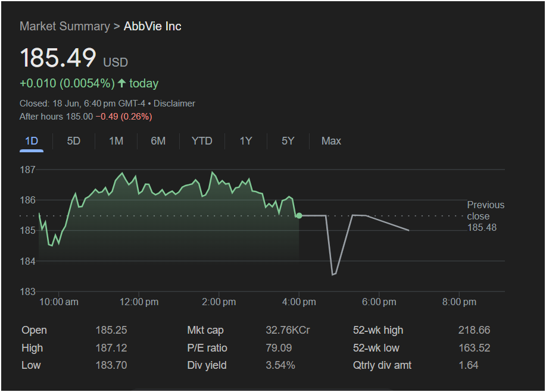Switch to the 5D chart tab
The height and width of the screenshot is (392, 546).
[73, 141]
